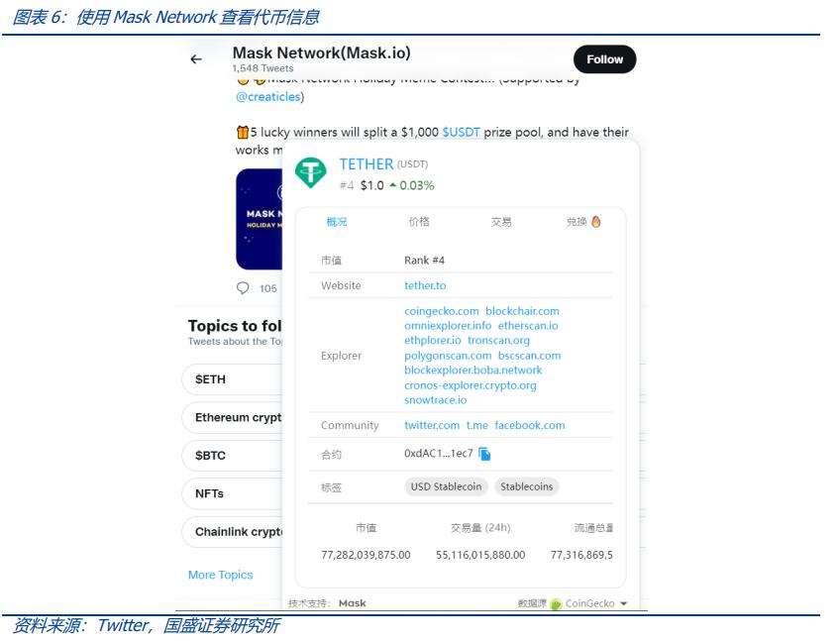Select the 概况 tab

point(337,222)
